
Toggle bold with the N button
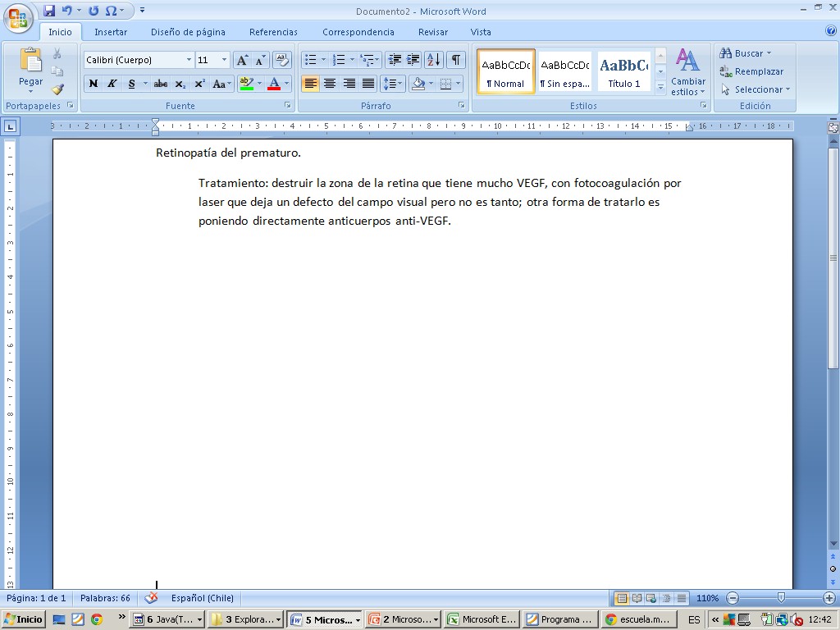click(x=93, y=84)
